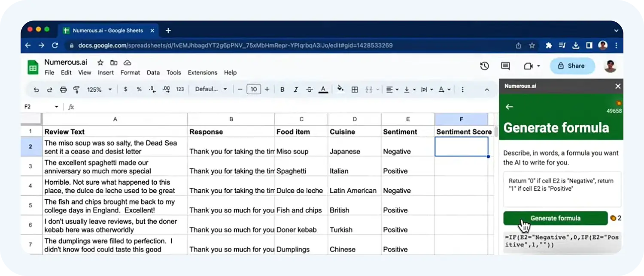Check the cloud document status icon
644x276 pixels.
(127, 63)
